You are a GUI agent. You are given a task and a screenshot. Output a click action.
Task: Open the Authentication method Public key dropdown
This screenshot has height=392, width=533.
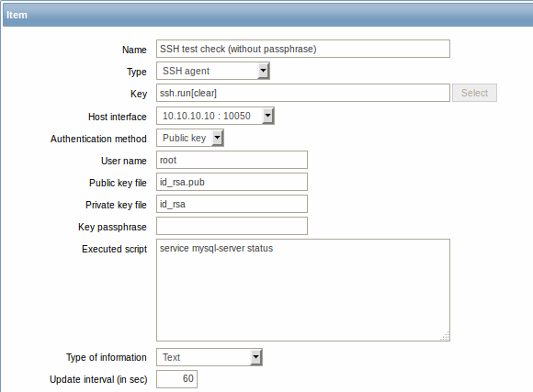click(190, 138)
